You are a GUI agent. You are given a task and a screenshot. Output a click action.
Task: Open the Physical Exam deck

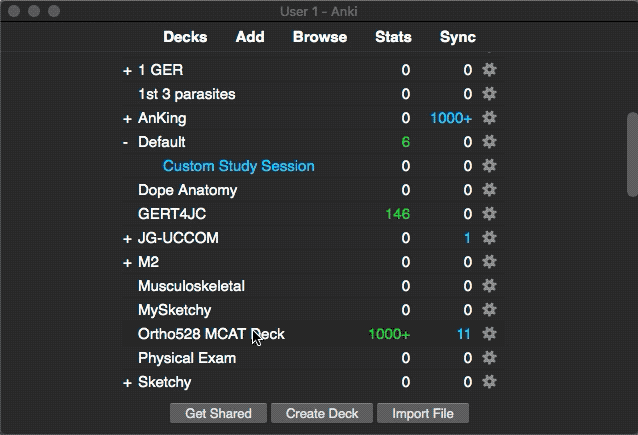coord(187,358)
